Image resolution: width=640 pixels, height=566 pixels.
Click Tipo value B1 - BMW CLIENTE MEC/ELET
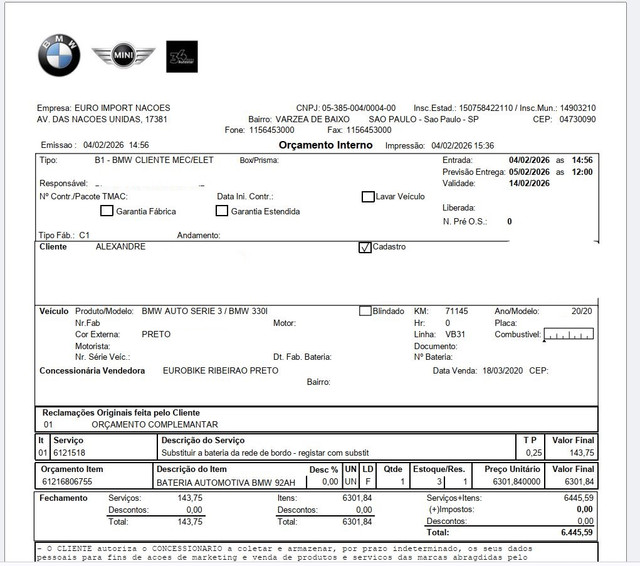pos(154,160)
